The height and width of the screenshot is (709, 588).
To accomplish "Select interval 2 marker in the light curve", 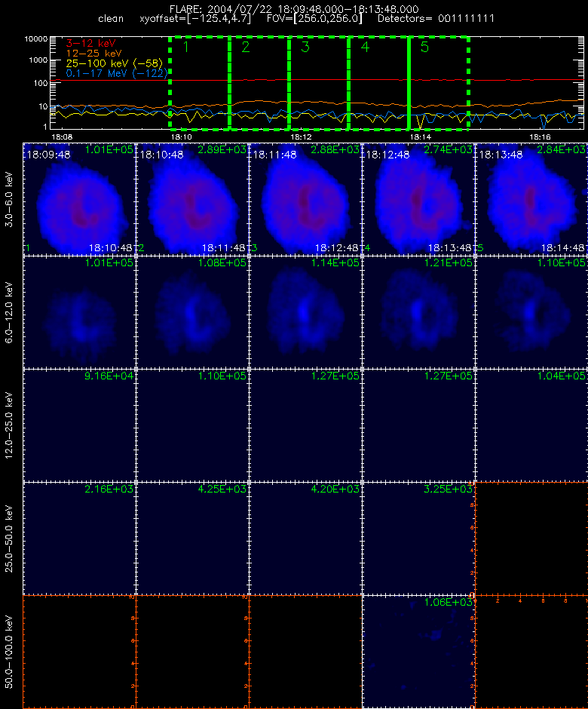I will 246,47.
